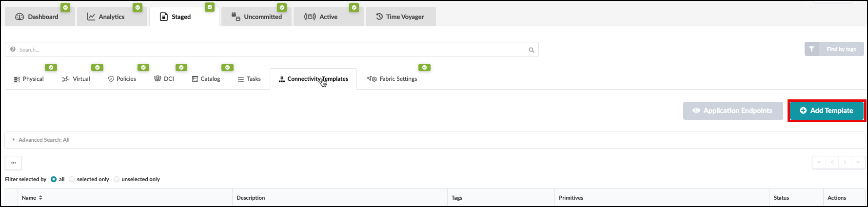Expand the Advanced Search: All section

coord(44,140)
